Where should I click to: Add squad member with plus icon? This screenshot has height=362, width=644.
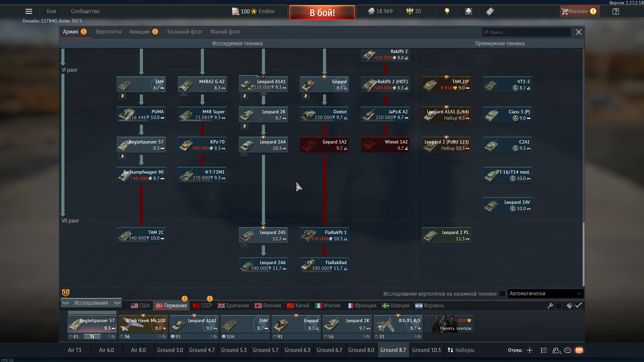pyautogui.click(x=530, y=350)
